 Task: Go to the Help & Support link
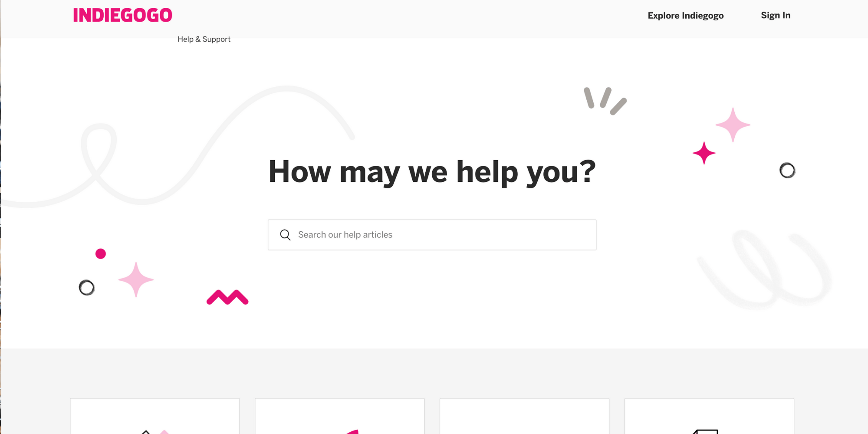point(204,39)
